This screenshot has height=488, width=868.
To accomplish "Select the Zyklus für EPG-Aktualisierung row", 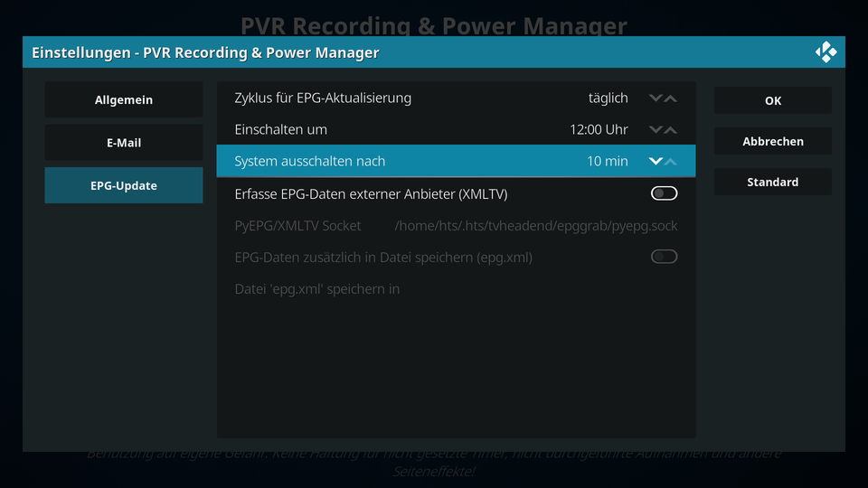I will pyautogui.click(x=456, y=98).
